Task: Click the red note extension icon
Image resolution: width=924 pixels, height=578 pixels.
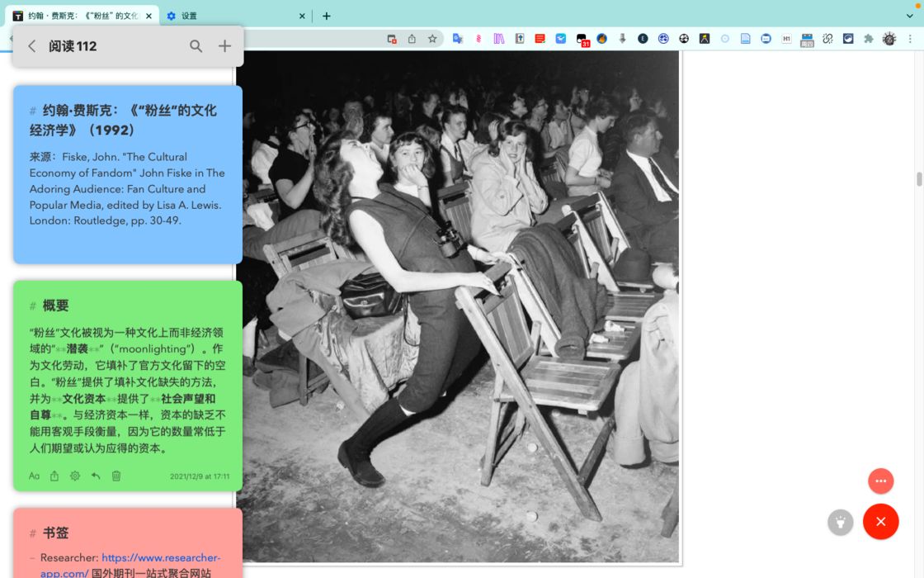Action: [x=540, y=39]
